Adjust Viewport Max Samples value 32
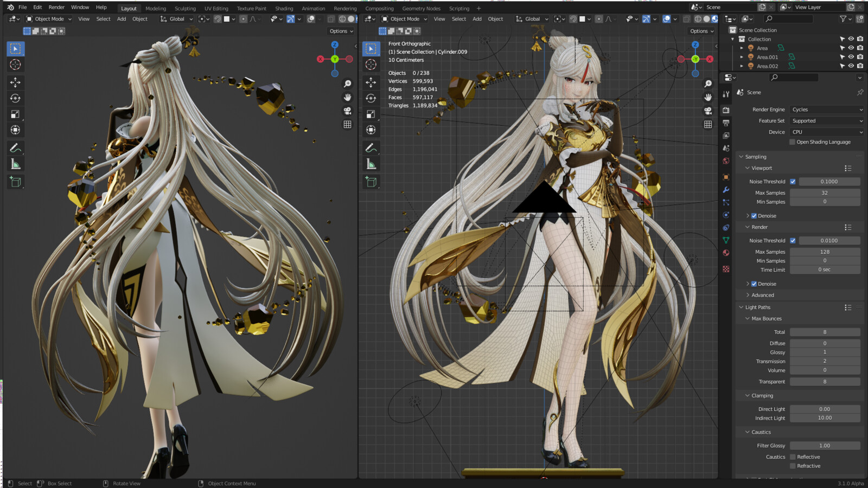Viewport: 868px width, 488px height. point(825,193)
